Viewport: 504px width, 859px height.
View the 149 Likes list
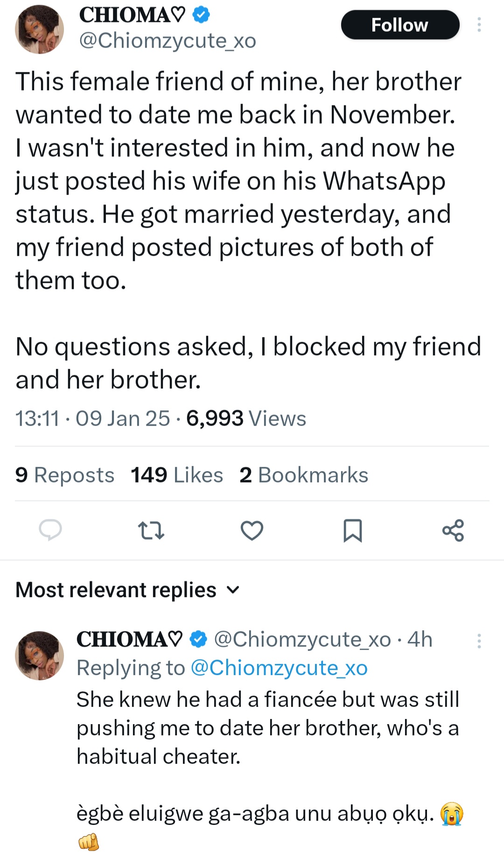177,475
